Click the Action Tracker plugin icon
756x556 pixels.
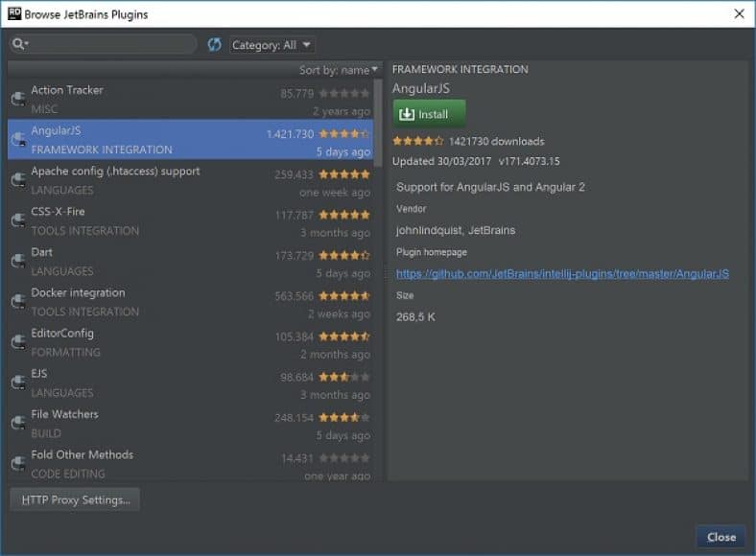(x=17, y=100)
